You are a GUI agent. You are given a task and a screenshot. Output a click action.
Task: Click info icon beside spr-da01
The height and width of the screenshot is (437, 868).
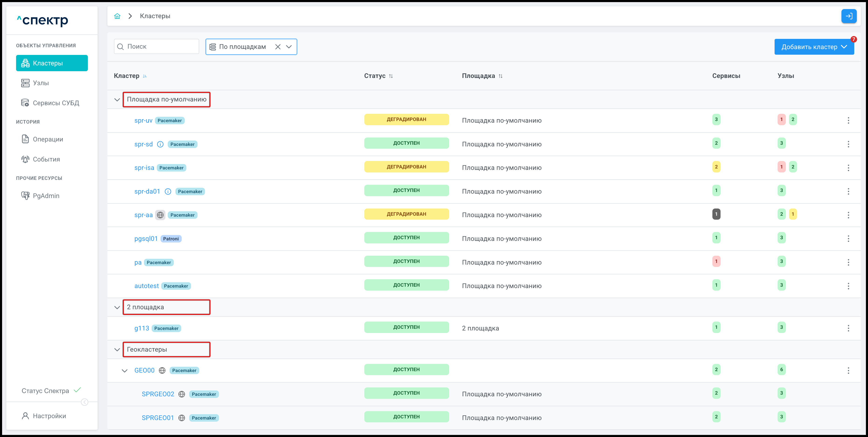168,192
